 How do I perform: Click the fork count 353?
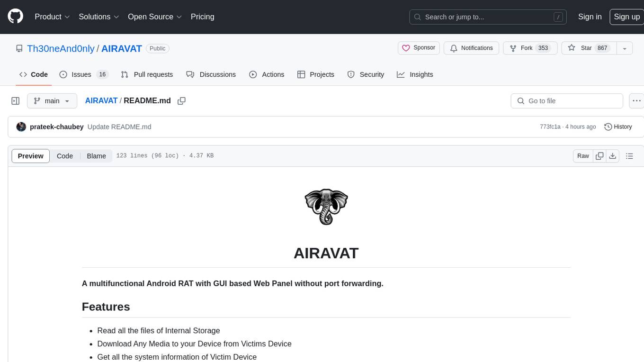click(543, 48)
